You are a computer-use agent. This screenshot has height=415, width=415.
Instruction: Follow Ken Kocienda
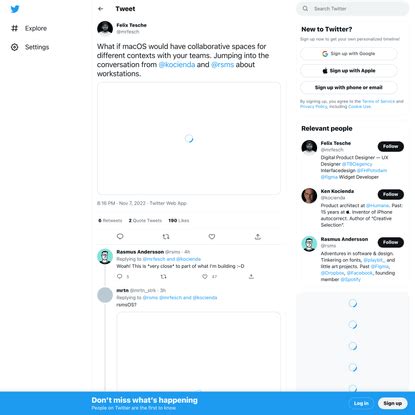tap(391, 194)
